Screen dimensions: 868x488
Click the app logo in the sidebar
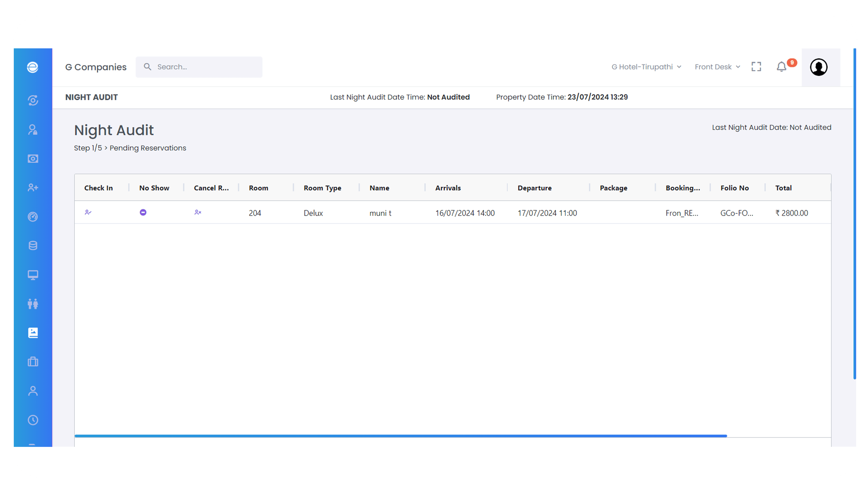point(33,67)
